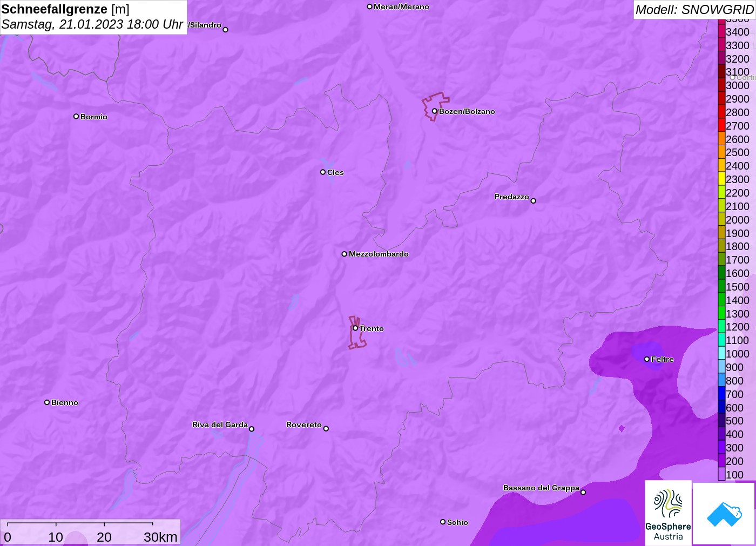Click the 200 m legend color swatch
The width and height of the screenshot is (756, 546).
[721, 461]
